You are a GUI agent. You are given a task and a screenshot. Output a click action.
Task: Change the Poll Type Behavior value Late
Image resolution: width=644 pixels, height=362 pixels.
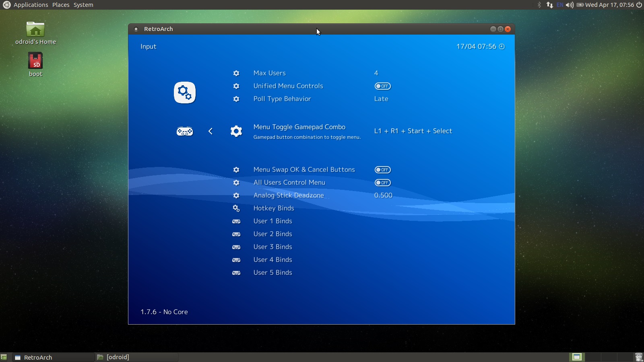381,99
